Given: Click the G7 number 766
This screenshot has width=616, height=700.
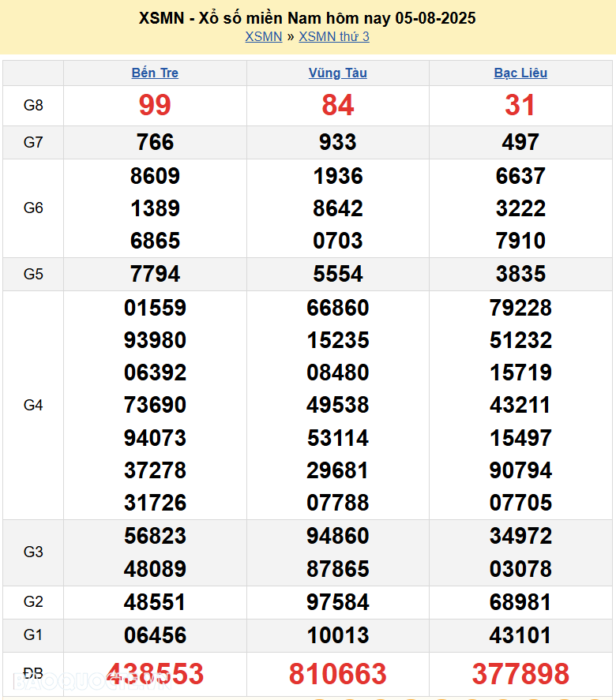Looking at the screenshot, I should pyautogui.click(x=155, y=142).
